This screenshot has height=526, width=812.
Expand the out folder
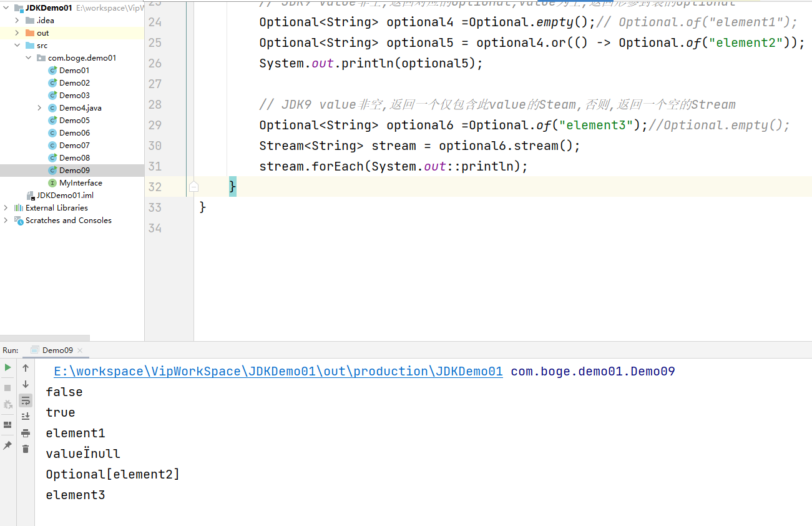click(17, 32)
